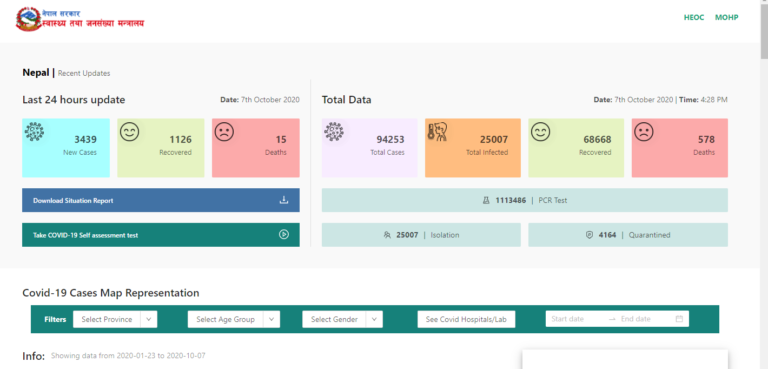Click the fever thermometer icon on Total Infected card
The width and height of the screenshot is (768, 369).
437,131
